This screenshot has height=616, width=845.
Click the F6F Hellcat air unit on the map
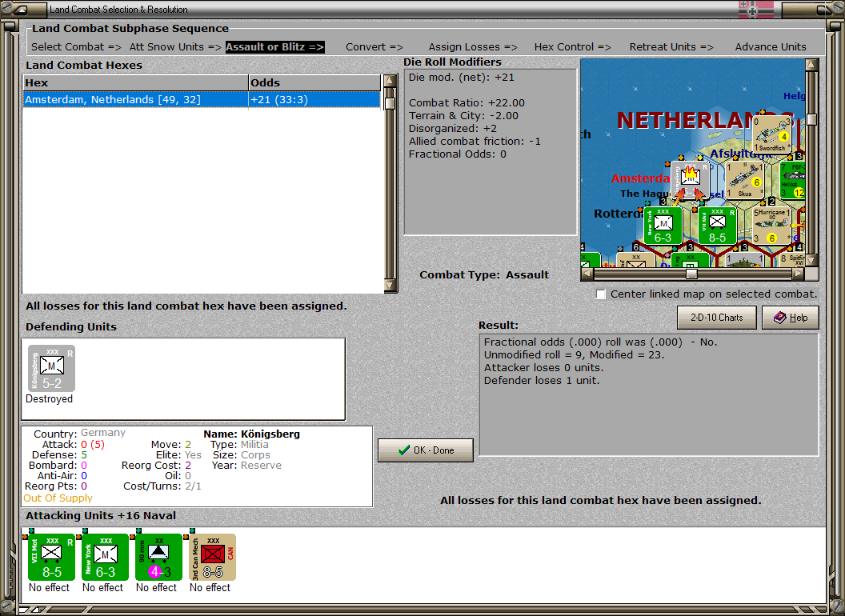click(x=793, y=179)
